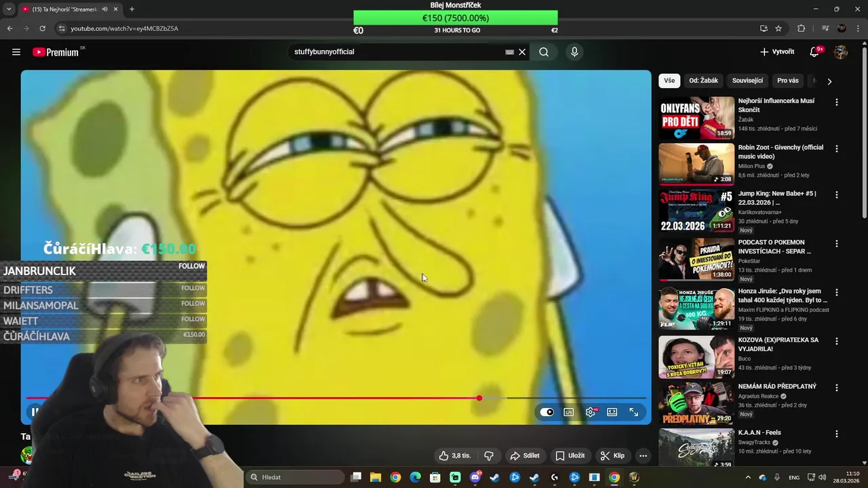Open the on-screen keyboard icon in search box
The height and width of the screenshot is (488, 868).
[509, 52]
